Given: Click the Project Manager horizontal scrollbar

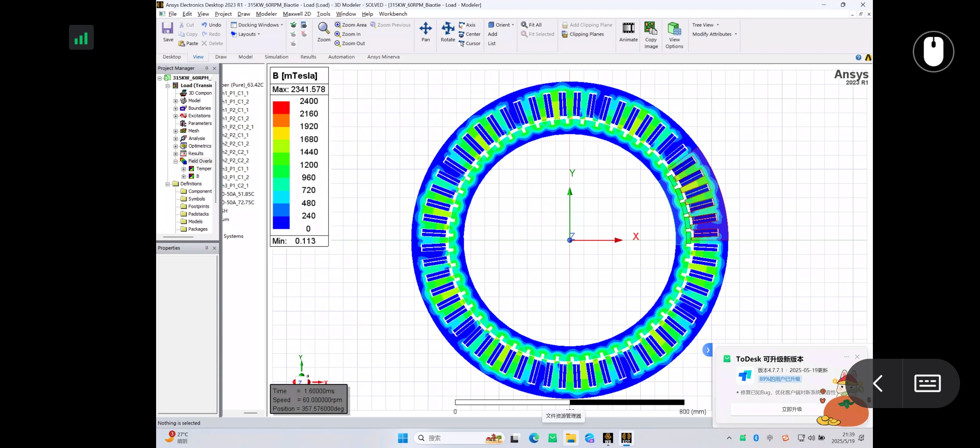Looking at the screenshot, I should point(178,237).
